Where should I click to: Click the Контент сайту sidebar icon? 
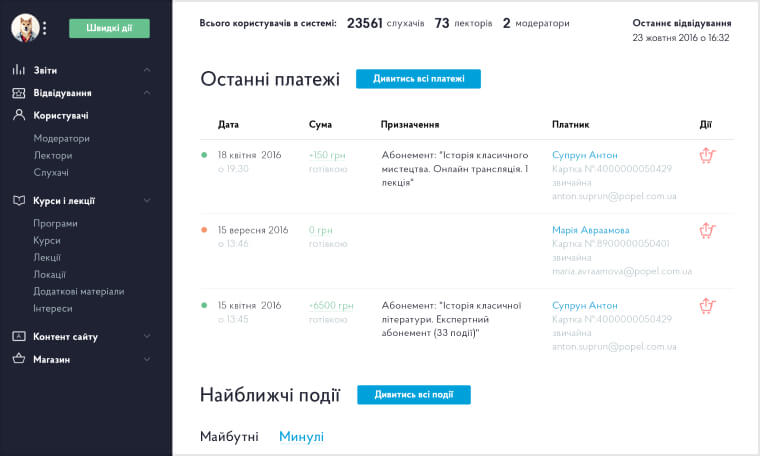18,336
